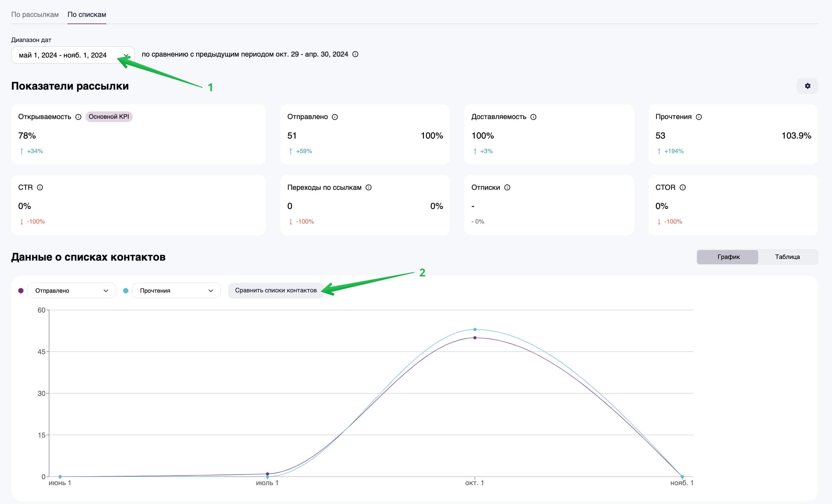This screenshot has width=832, height=504.
Task: Click the purple data point at окт. 1
Action: pos(475,338)
